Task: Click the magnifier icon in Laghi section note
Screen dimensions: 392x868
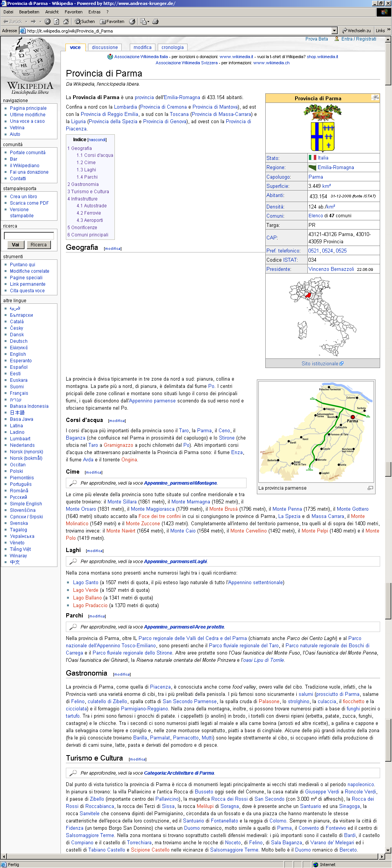Action: point(73,562)
